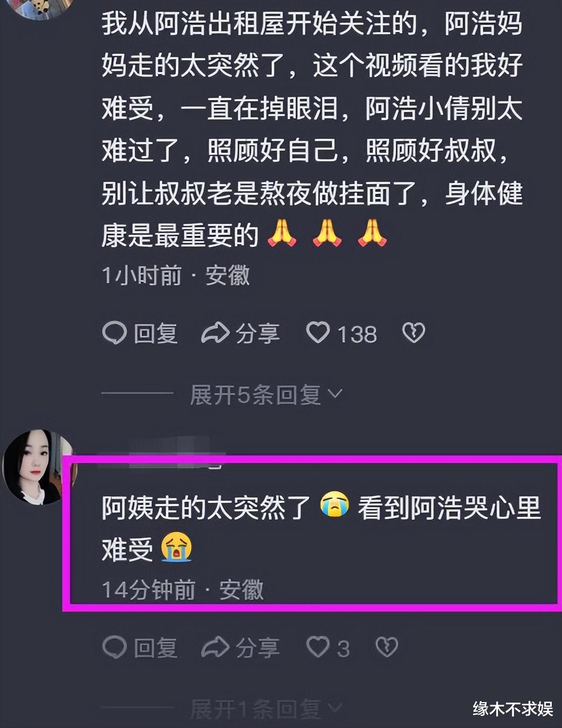Expand the 5 replies thread (展开5条回复)
The width and height of the screenshot is (562, 728).
266,395
